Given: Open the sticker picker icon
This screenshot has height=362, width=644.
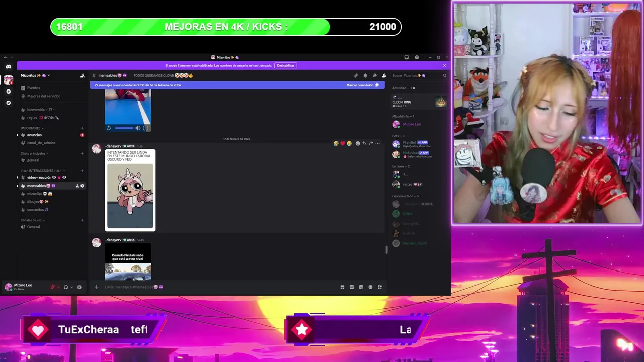Looking at the screenshot, I should [361, 287].
